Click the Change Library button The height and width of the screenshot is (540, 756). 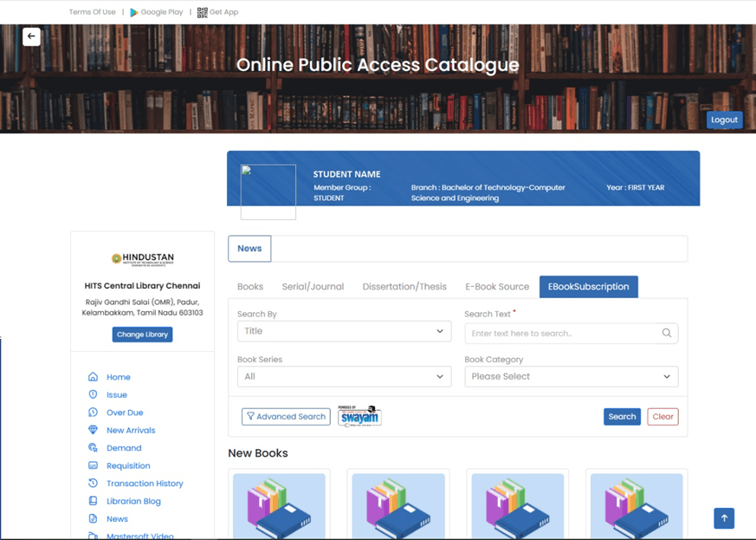[142, 335]
